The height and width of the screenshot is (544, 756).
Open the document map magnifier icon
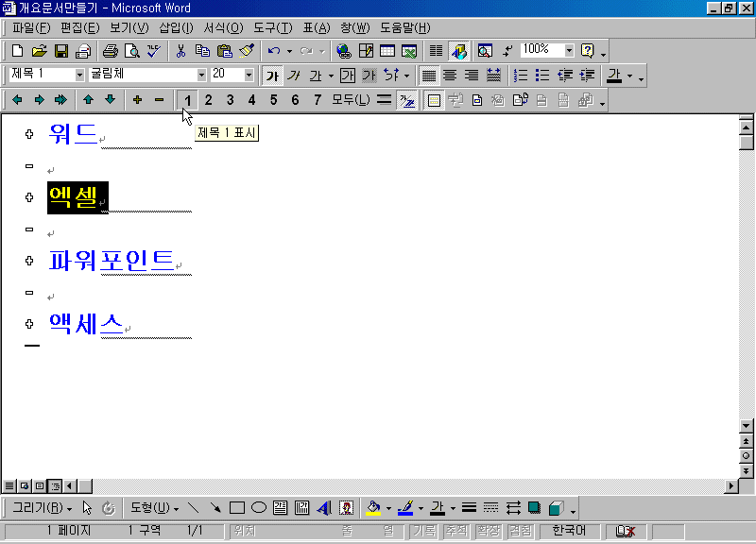click(485, 51)
